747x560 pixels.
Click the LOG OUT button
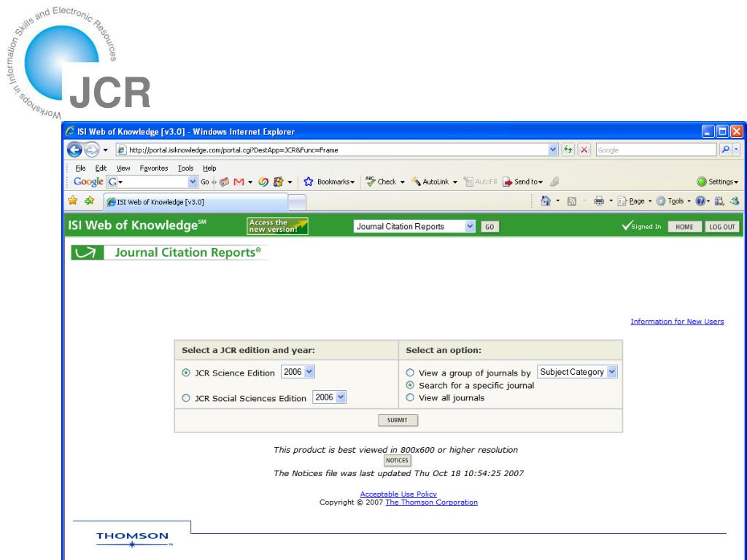pyautogui.click(x=722, y=227)
